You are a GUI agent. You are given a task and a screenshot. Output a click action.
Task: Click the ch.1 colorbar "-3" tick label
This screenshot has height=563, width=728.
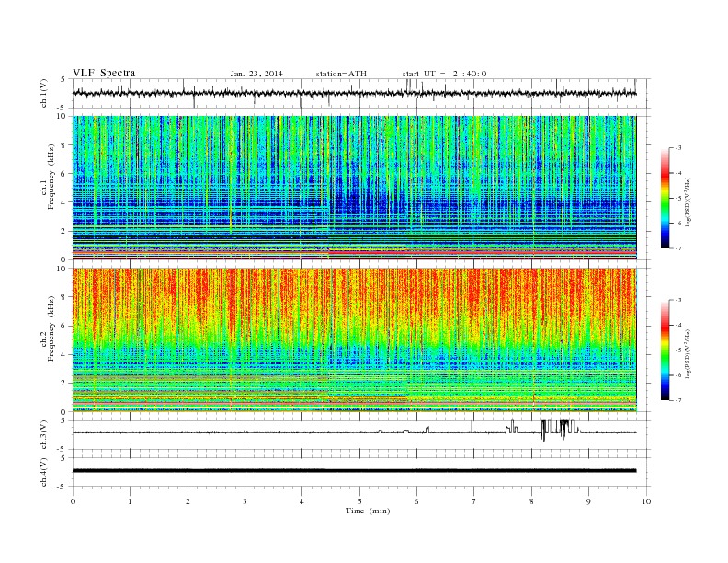(x=678, y=148)
